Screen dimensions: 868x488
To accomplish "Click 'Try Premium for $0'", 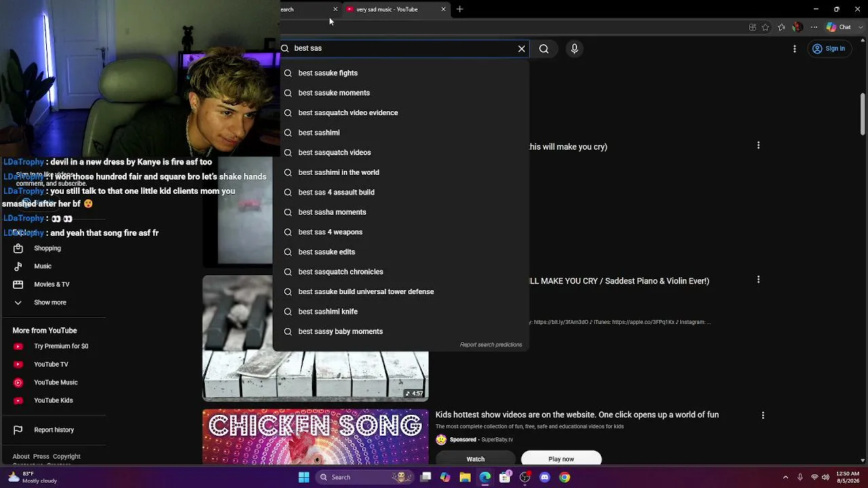I will (53, 346).
